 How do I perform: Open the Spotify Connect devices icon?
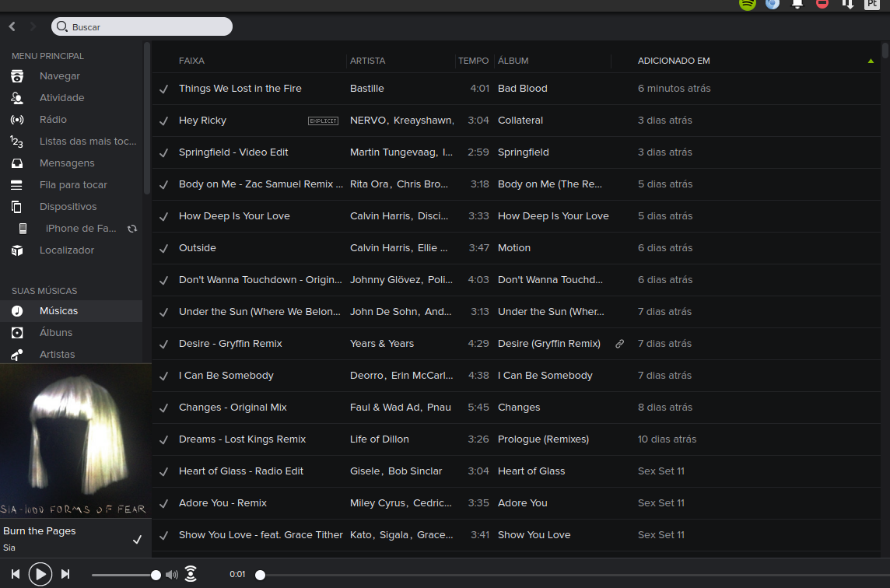[x=191, y=574]
